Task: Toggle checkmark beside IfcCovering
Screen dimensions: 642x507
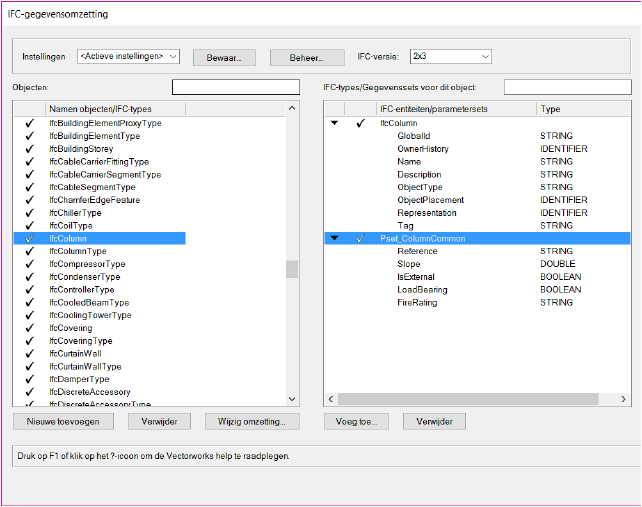Action: pyautogui.click(x=30, y=328)
